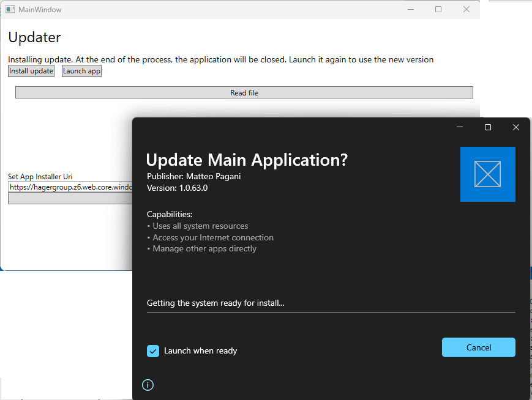This screenshot has width=532, height=400.
Task: Click Uses all system resources capability
Action: [200, 226]
